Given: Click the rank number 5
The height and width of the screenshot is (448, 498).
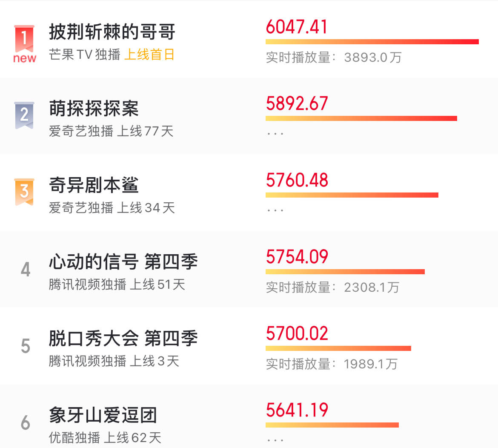Looking at the screenshot, I should point(26,346).
